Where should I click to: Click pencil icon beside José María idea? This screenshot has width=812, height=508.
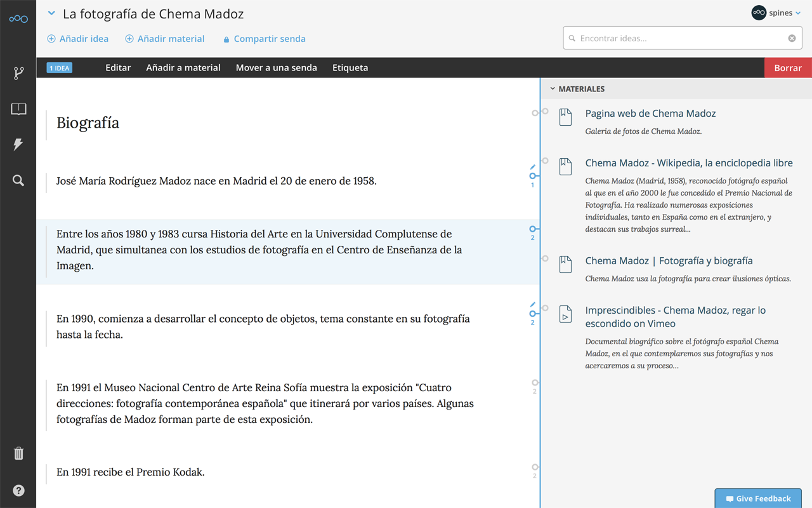[533, 167]
